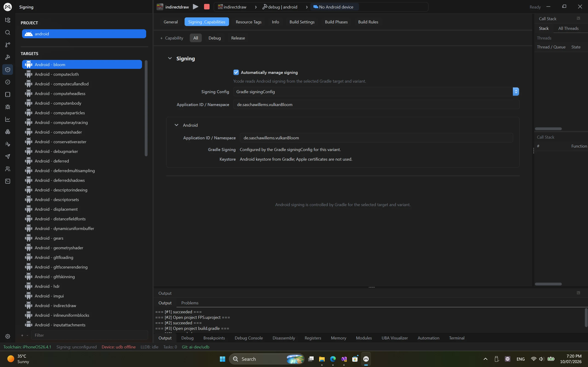Switch to the Info tab
The image size is (588, 367).
click(x=275, y=22)
